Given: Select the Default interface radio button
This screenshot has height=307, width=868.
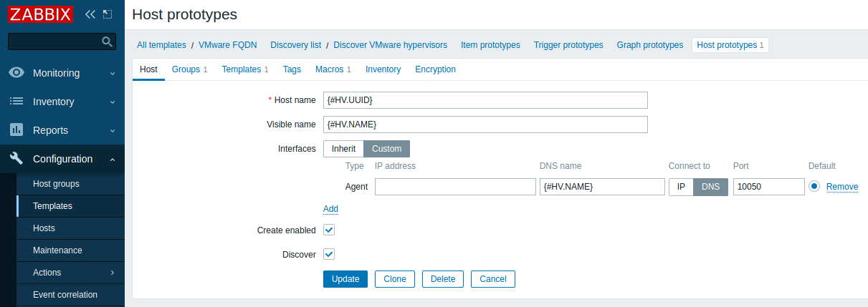Looking at the screenshot, I should [814, 187].
